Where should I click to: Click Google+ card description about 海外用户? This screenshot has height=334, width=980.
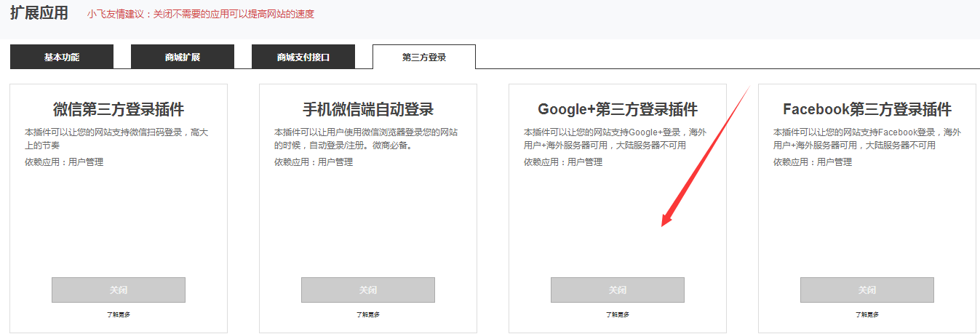[616, 139]
